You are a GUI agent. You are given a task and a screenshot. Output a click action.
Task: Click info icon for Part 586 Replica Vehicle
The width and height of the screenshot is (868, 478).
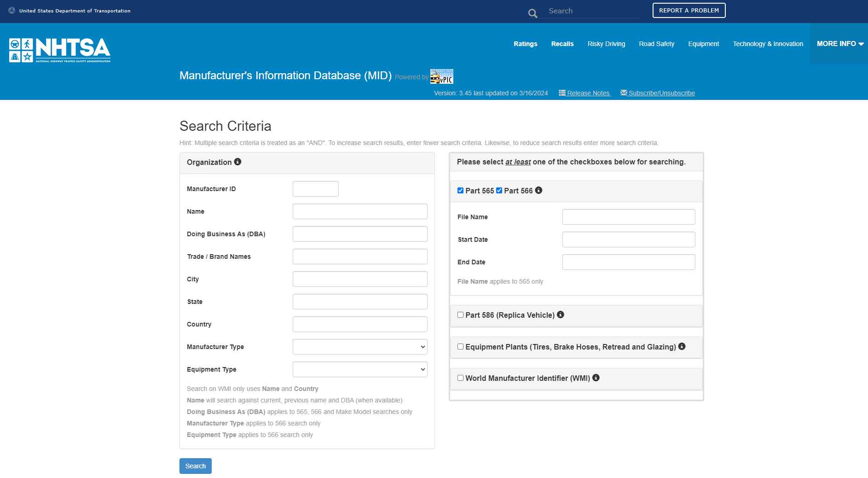pos(560,315)
